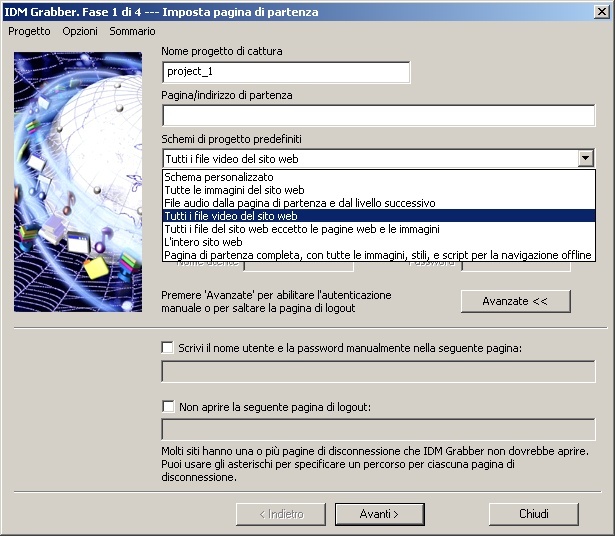Select 'Tutti i file del sito web eccetto' option
The height and width of the screenshot is (536, 615).
pyautogui.click(x=302, y=229)
